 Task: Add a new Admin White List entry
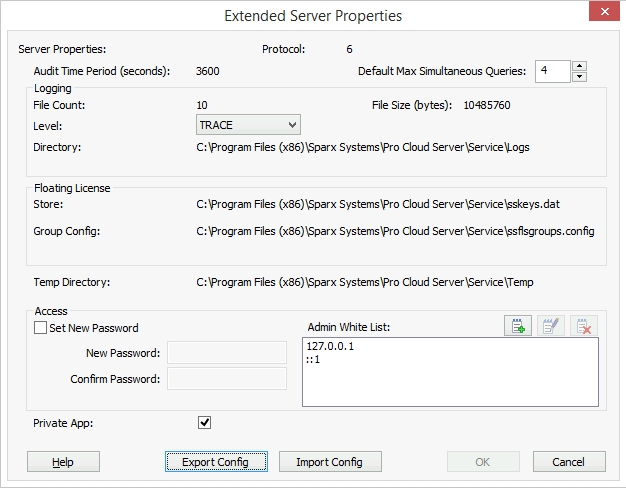click(x=517, y=325)
